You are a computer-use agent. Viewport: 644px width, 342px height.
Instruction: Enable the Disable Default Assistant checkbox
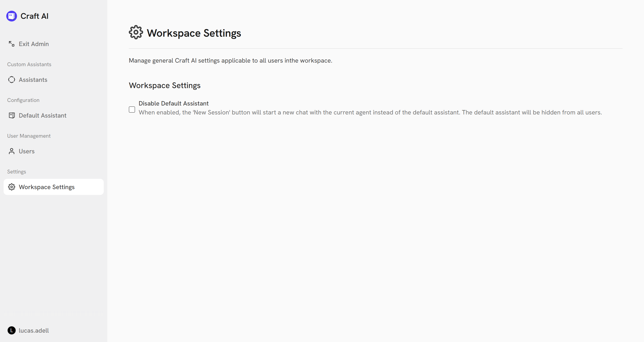coord(132,110)
